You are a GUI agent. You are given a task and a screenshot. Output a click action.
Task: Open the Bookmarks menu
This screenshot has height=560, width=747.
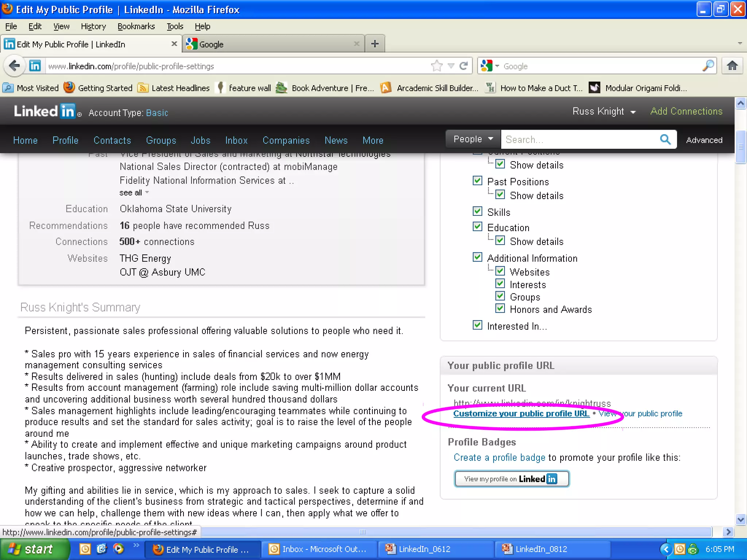pos(136,26)
